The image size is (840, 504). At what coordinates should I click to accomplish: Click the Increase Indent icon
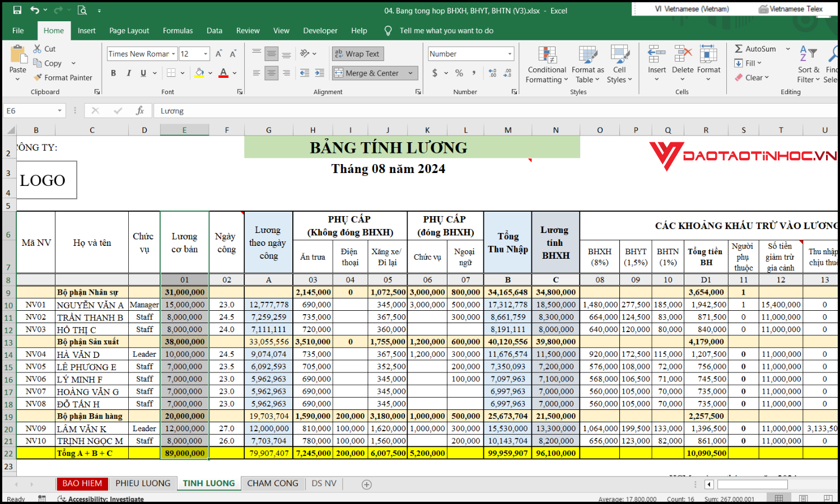[x=319, y=73]
